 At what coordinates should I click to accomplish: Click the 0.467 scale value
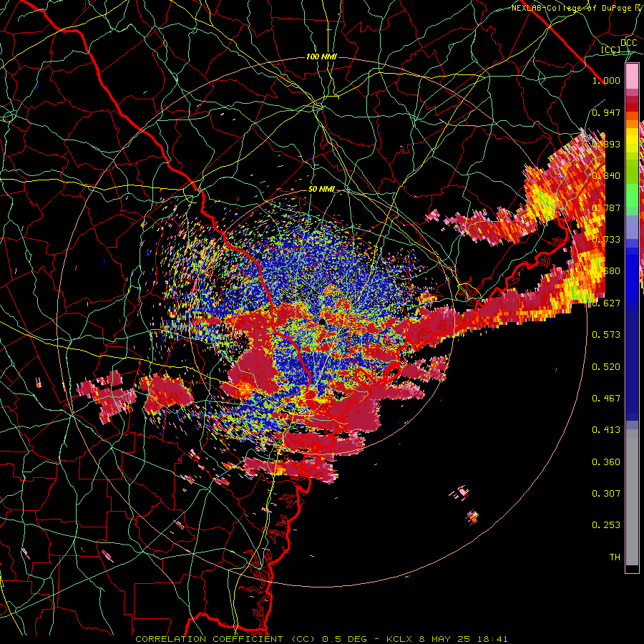tap(606, 398)
